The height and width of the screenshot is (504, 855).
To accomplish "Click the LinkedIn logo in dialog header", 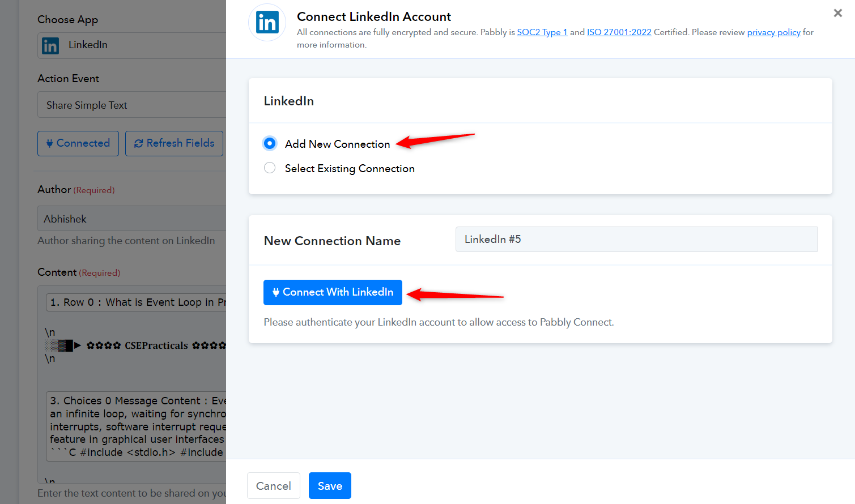I will [x=267, y=23].
